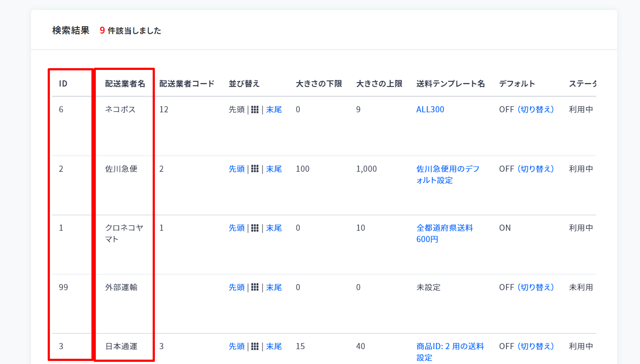The height and width of the screenshot is (364, 640).
Task: Click the grid drag icon in クロネコヤマト row
Action: 255,228
